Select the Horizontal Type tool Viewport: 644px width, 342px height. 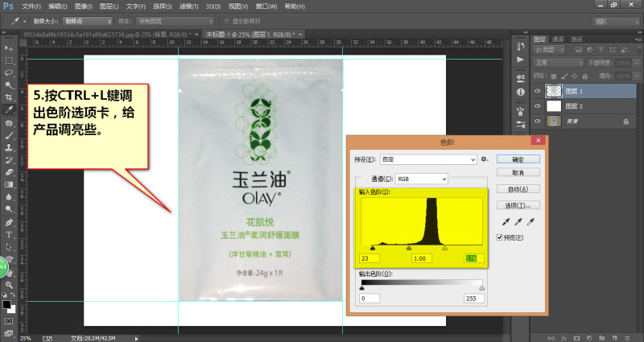[9, 235]
